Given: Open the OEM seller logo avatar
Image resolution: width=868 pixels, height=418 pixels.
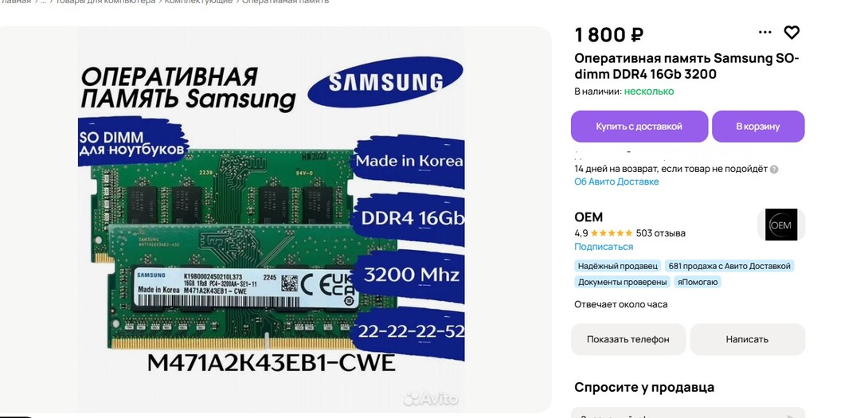Looking at the screenshot, I should tap(781, 225).
